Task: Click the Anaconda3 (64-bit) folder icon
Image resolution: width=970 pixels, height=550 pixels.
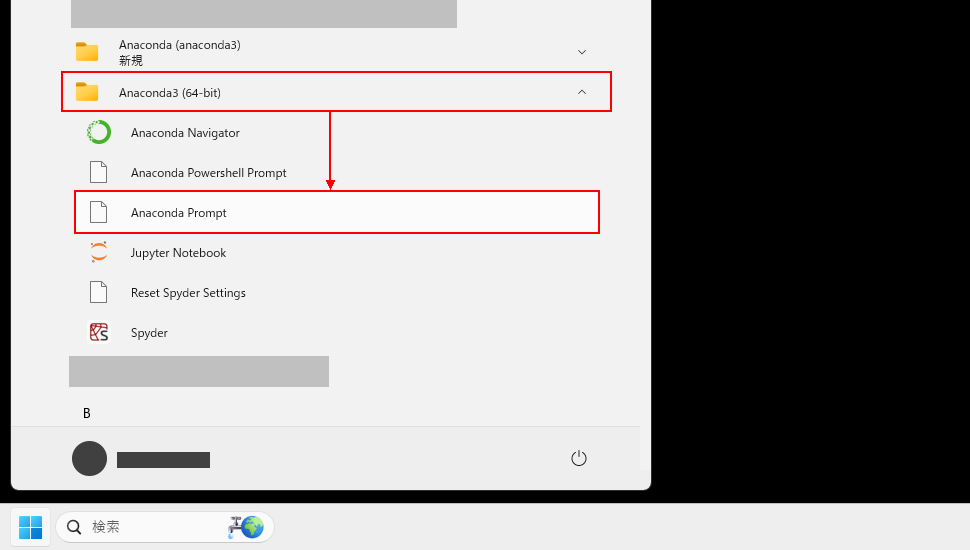Action: coord(87,92)
